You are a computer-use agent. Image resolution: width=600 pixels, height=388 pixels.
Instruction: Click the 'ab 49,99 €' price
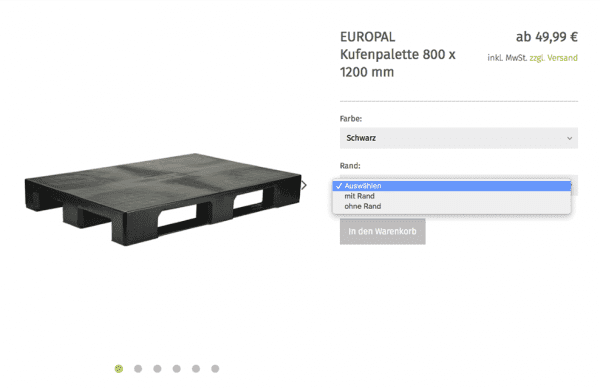pos(547,37)
